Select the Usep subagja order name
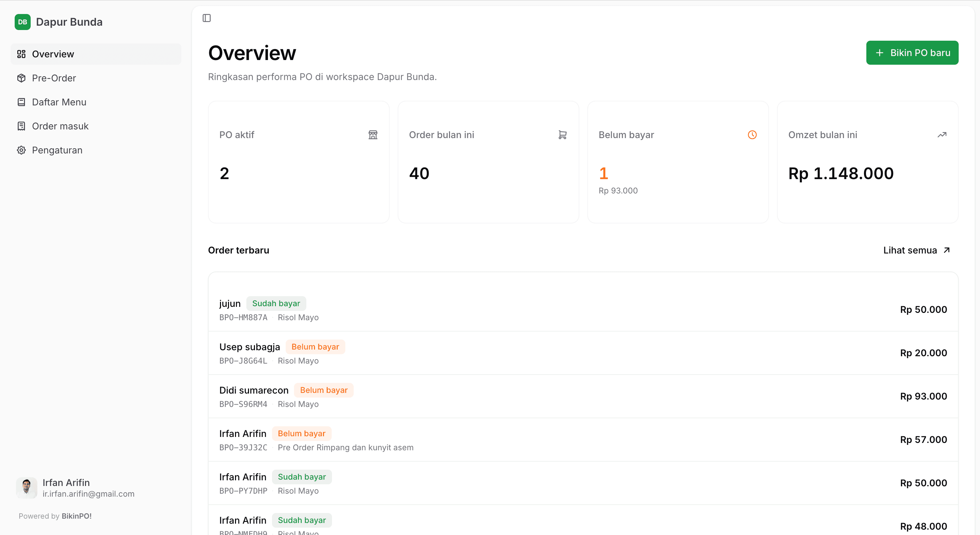 click(250, 347)
